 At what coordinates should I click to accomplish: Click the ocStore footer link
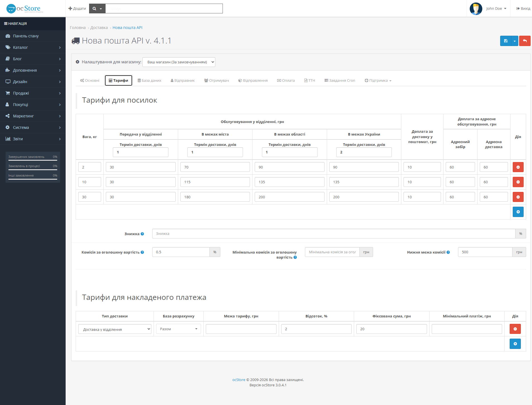pyautogui.click(x=239, y=380)
